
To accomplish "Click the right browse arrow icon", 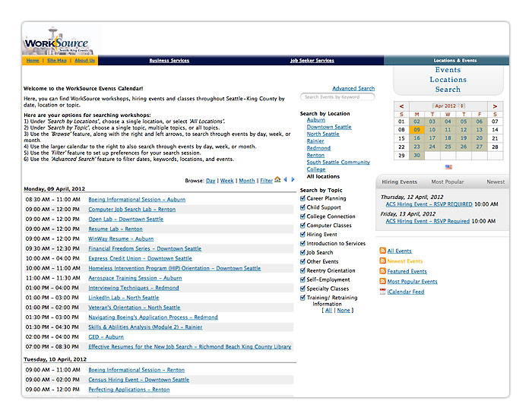I will click(x=293, y=179).
